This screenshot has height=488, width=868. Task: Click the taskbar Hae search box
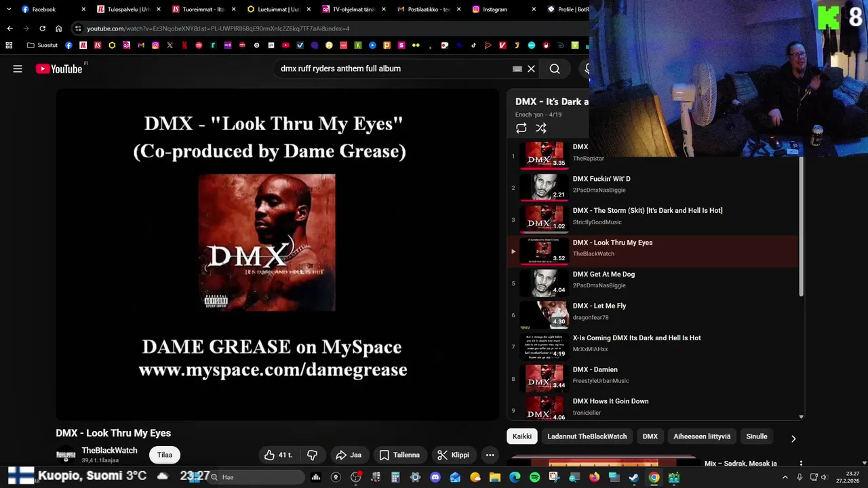point(256,477)
